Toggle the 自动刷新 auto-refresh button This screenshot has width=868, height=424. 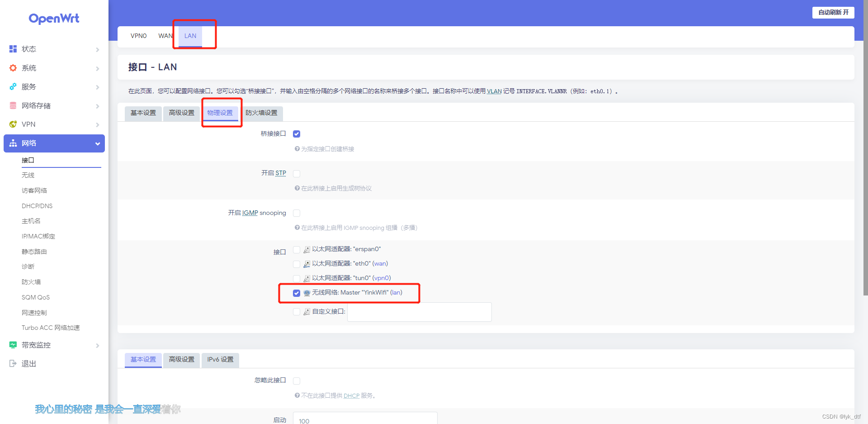point(833,12)
